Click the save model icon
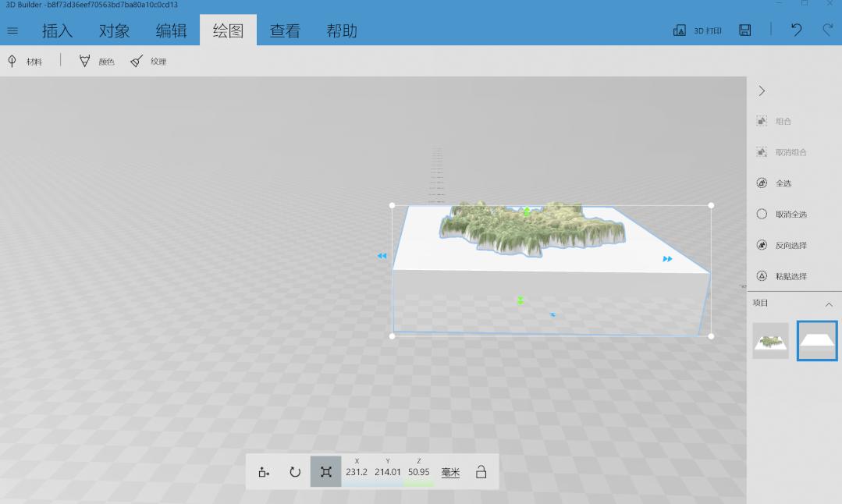The width and height of the screenshot is (842, 504). [x=744, y=30]
